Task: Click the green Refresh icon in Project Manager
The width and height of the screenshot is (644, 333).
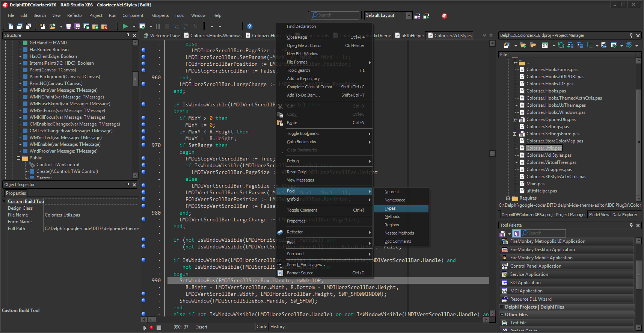Action: (x=561, y=45)
